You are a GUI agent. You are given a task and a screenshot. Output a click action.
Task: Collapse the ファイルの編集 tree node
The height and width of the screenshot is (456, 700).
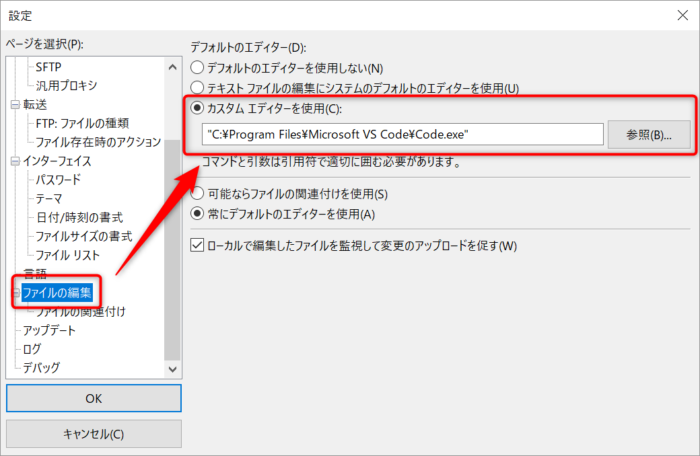(15, 292)
